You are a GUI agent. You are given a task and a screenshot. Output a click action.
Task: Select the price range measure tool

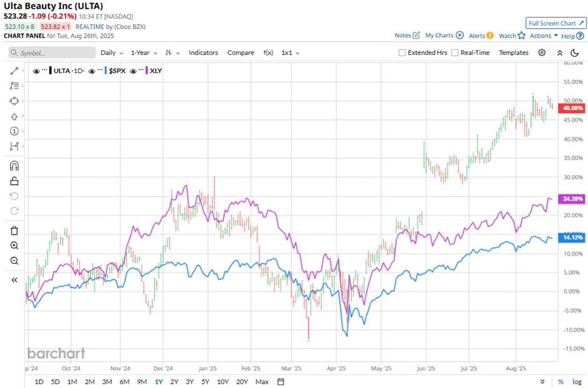14,146
